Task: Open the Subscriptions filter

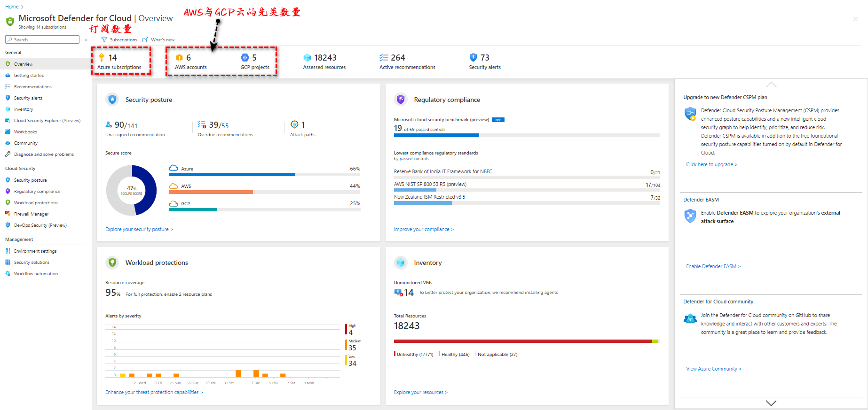Action: coord(119,40)
